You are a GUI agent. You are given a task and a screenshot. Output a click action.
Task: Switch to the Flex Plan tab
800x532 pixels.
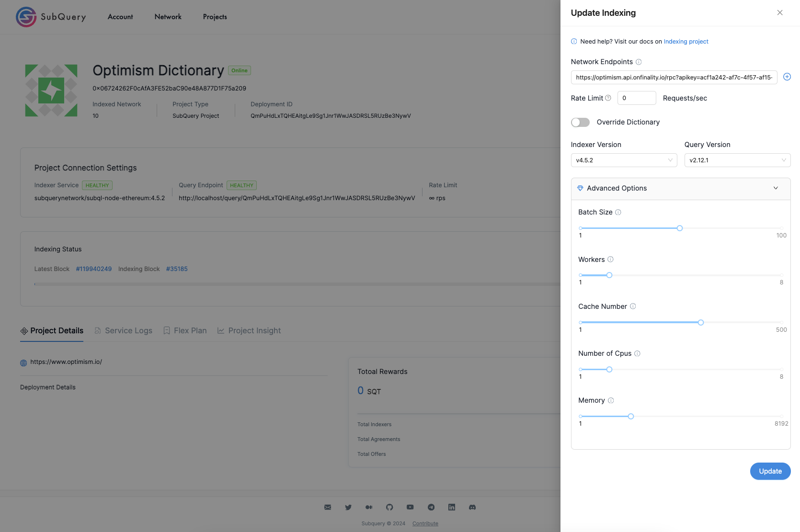tap(185, 330)
